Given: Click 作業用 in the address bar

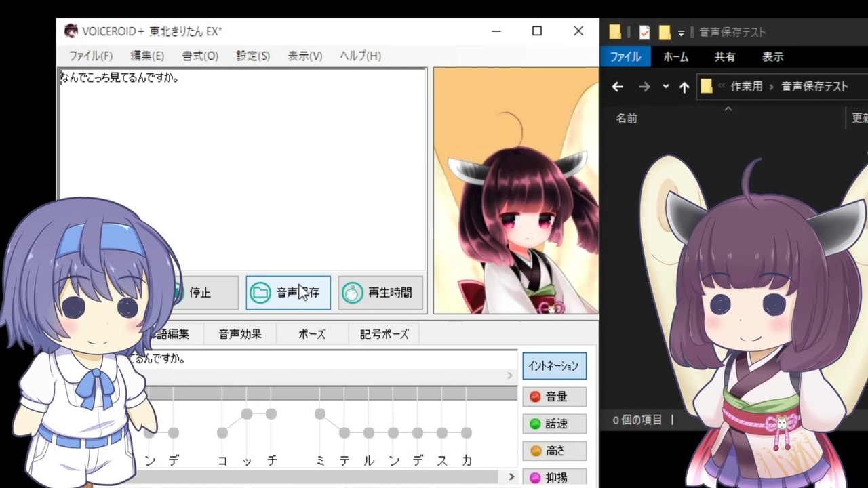Looking at the screenshot, I should [746, 87].
